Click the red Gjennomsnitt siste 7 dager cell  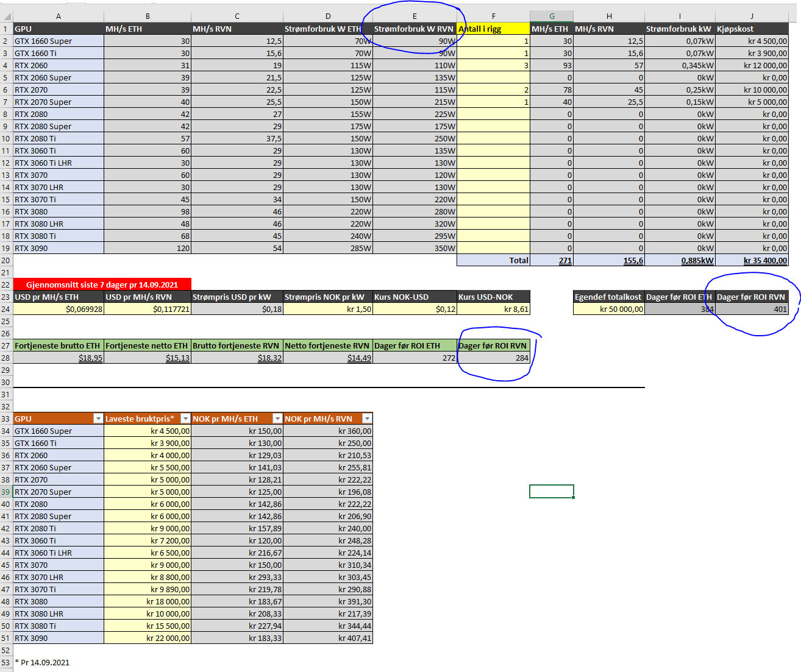(102, 285)
